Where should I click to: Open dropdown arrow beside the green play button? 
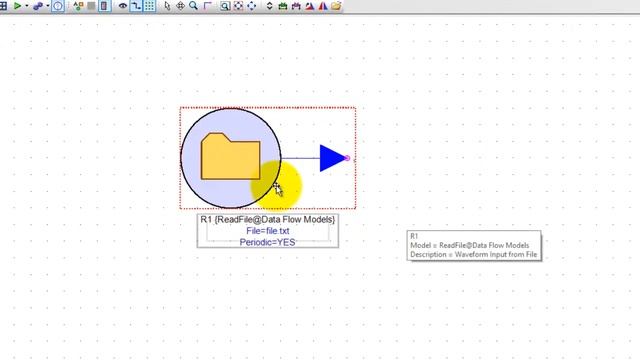pyautogui.click(x=27, y=6)
